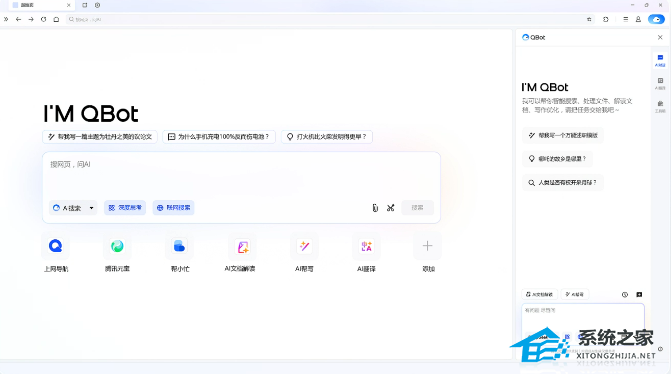Pick the QBot suggestion with the lightbulb icon
This screenshot has height=374, width=671.
[x=558, y=159]
